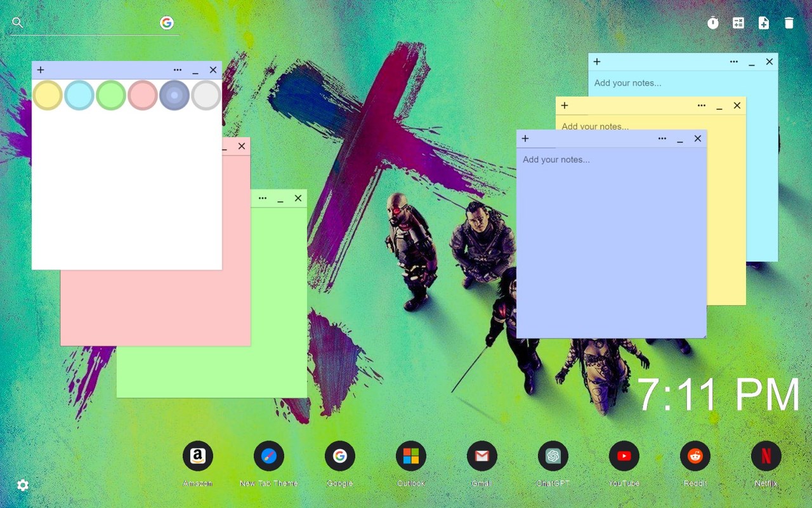The width and height of the screenshot is (812, 508).
Task: Choose the pink color swatch
Action: pyautogui.click(x=143, y=95)
